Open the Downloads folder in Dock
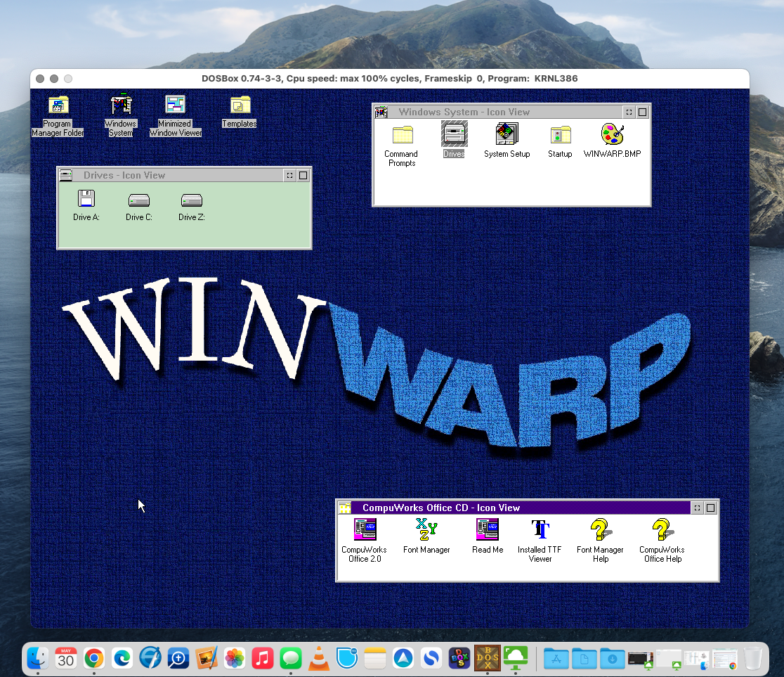 tap(613, 659)
